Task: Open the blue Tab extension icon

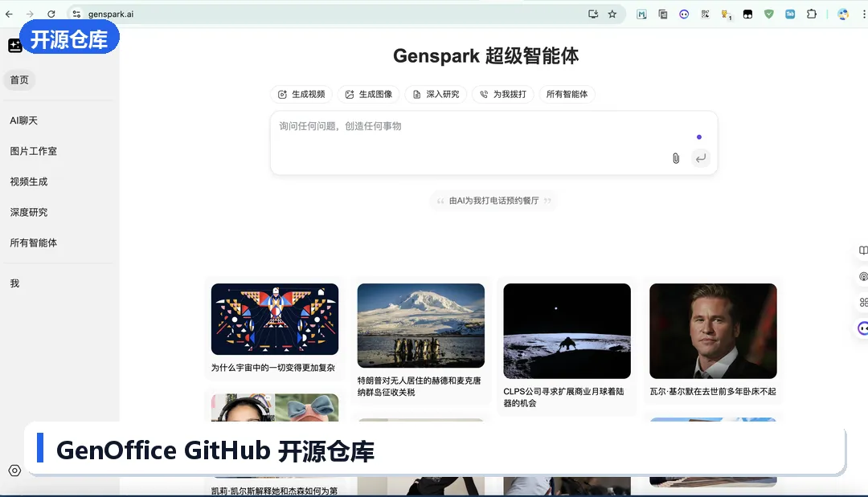Action: 790,14
